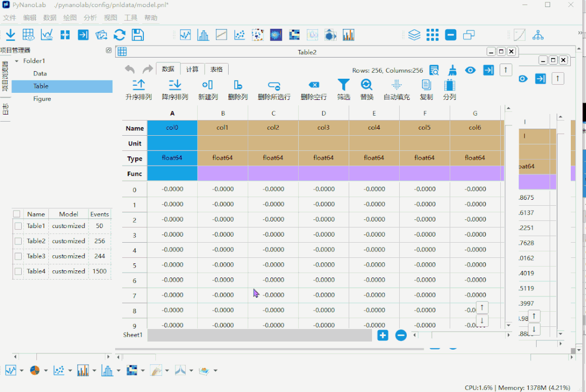
Task: Click the tile windows grid icon
Action: [x=432, y=35]
